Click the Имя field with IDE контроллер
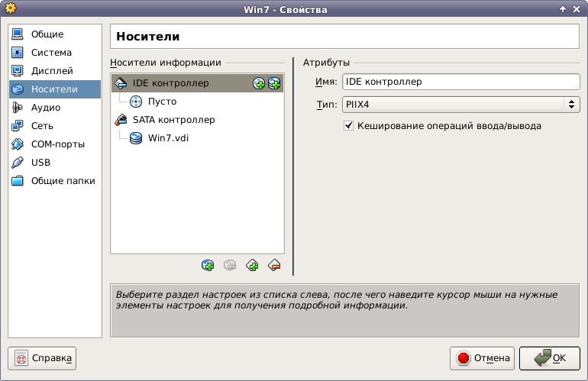 [461, 82]
